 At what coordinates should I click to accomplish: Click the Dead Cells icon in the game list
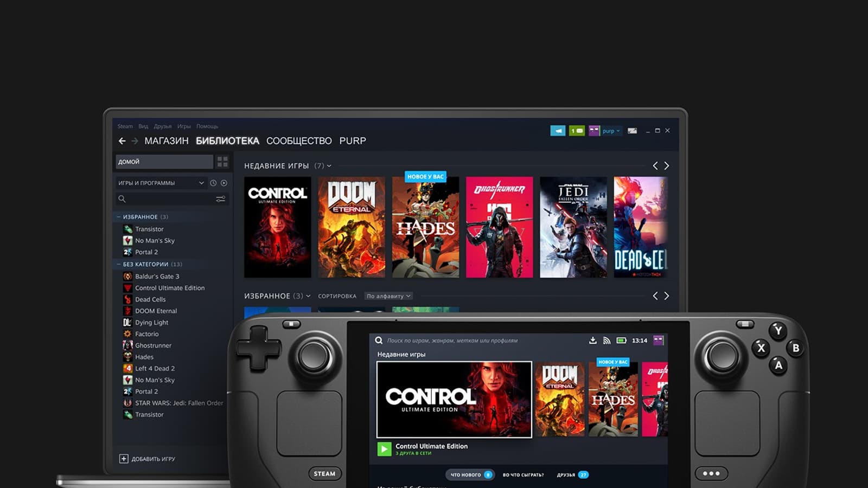[127, 299]
